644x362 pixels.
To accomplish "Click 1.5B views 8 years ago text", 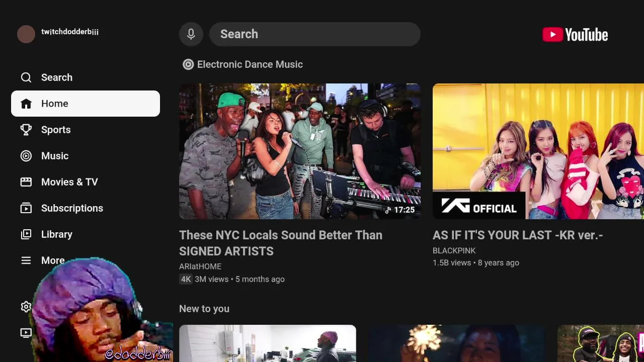I will tap(476, 262).
